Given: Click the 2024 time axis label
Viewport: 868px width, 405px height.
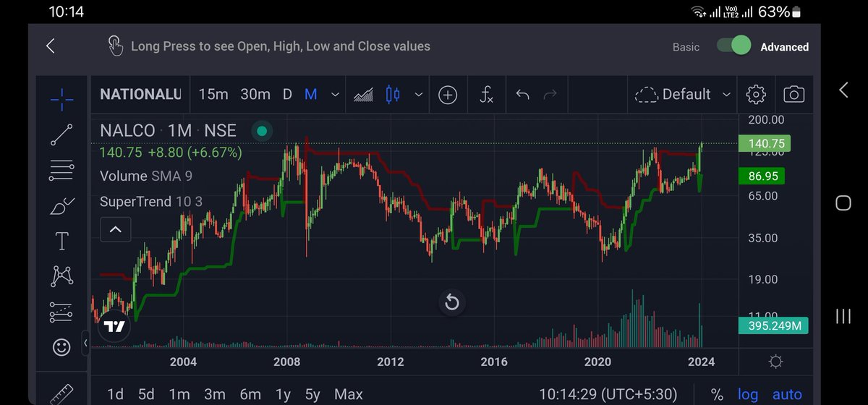Looking at the screenshot, I should [701, 362].
